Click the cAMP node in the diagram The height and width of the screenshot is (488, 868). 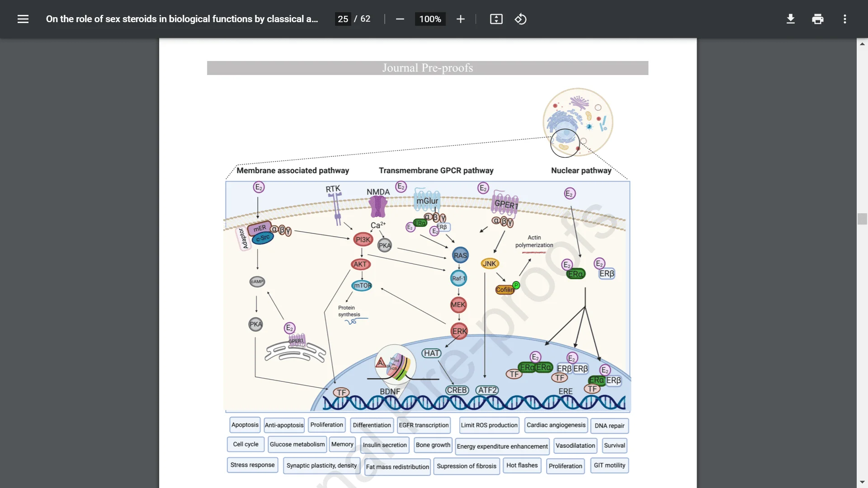pos(257,282)
